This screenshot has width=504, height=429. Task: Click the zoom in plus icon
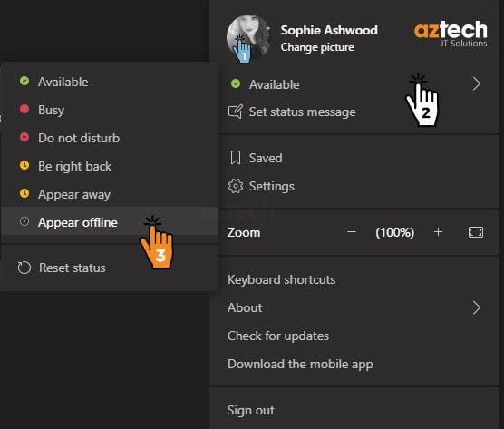tap(438, 232)
